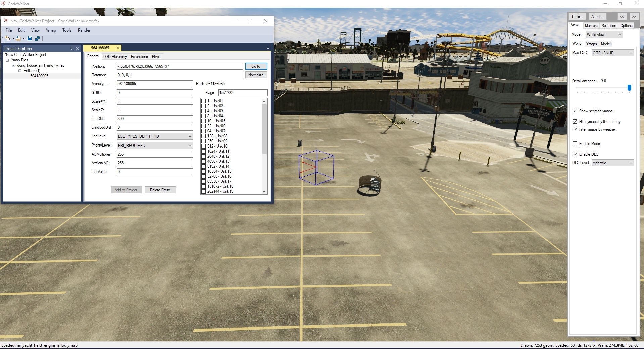This screenshot has width=644, height=349.
Task: Collapse the Ymap Files tree node
Action: (x=7, y=60)
